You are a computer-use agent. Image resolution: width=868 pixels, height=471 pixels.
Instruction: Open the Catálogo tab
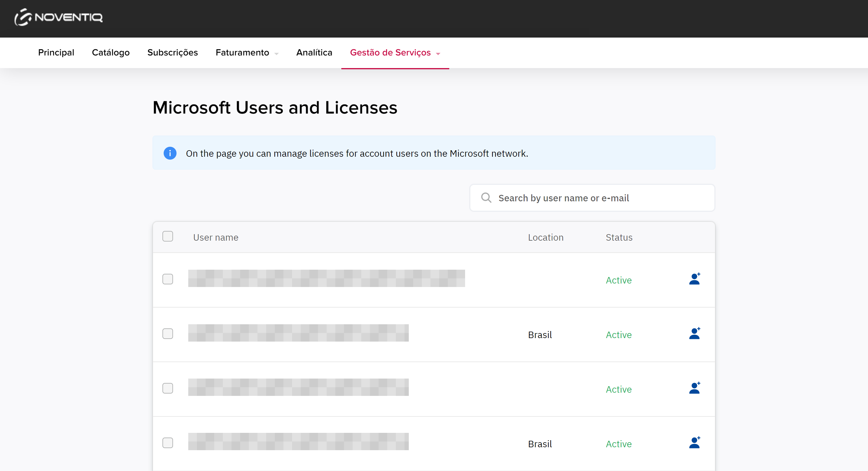pos(111,53)
